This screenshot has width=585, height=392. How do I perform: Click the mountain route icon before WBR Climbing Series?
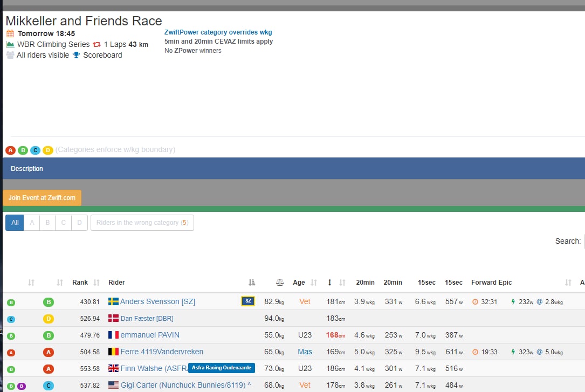(x=10, y=44)
